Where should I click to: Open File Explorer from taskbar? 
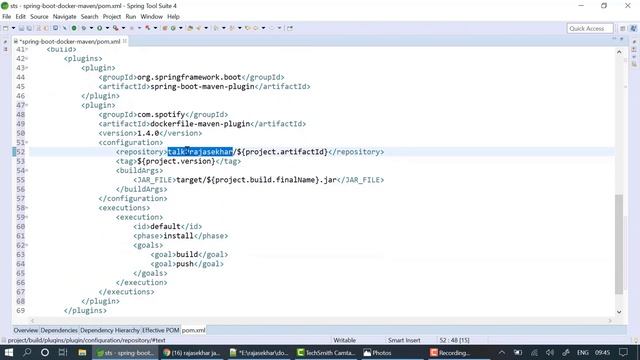(82, 353)
